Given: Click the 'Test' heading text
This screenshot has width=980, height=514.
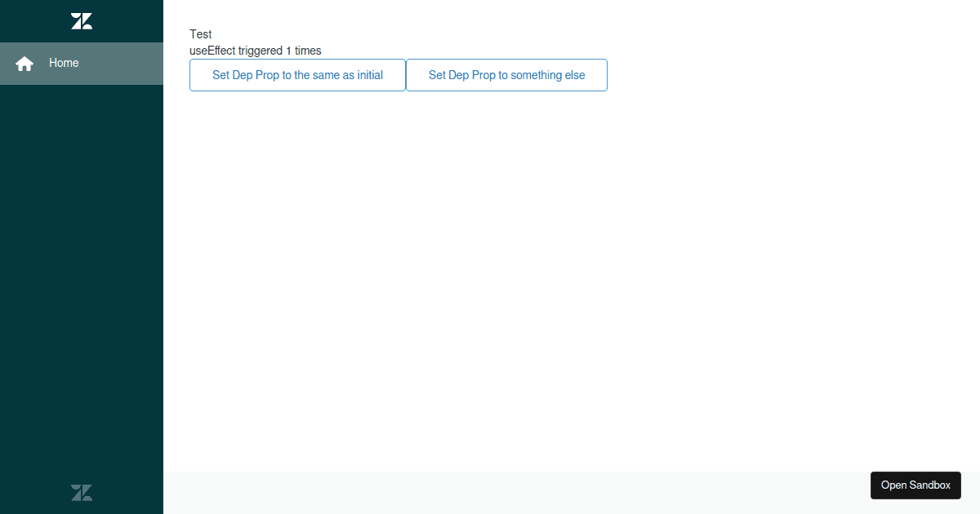Looking at the screenshot, I should tap(201, 34).
